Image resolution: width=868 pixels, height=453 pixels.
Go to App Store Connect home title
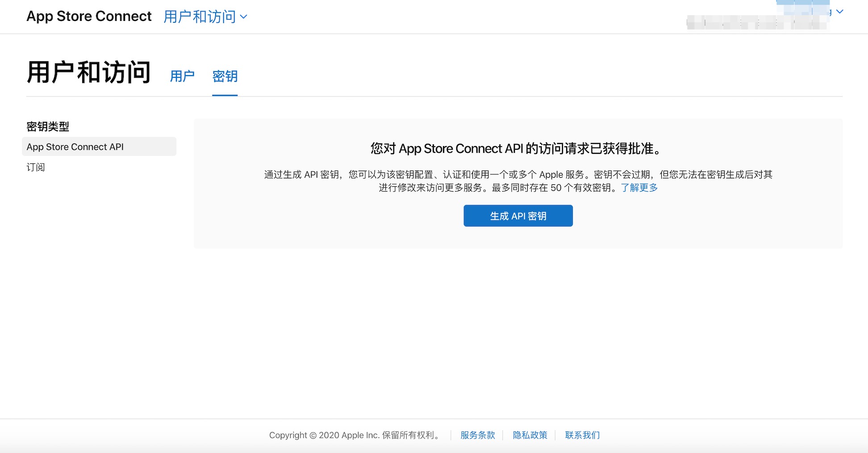89,16
